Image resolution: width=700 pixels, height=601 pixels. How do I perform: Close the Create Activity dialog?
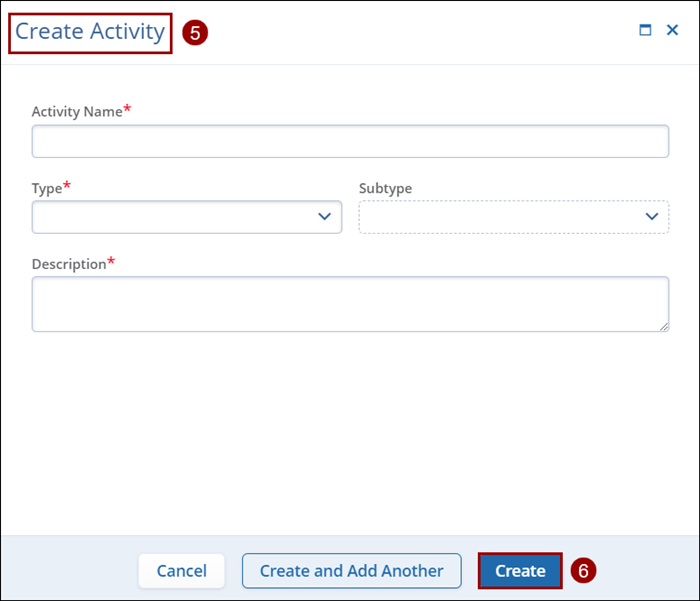pyautogui.click(x=672, y=30)
